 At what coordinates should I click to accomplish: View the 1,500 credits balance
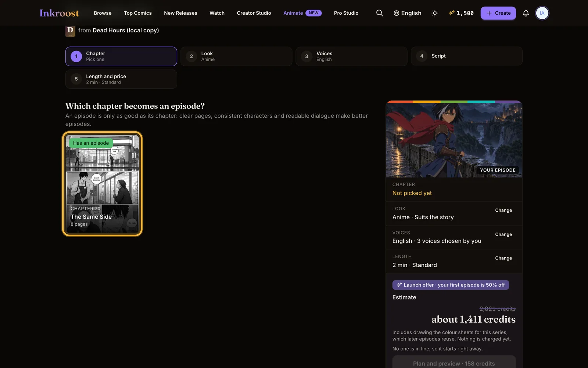461,13
